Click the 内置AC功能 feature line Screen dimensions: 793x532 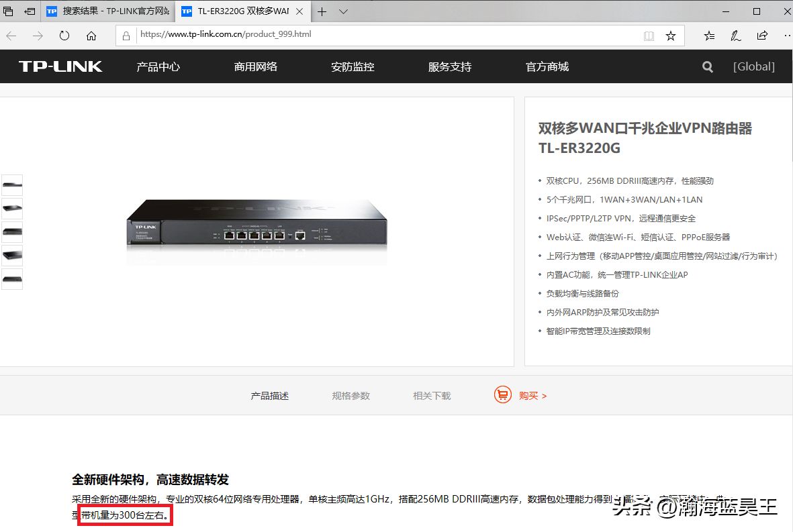point(617,275)
